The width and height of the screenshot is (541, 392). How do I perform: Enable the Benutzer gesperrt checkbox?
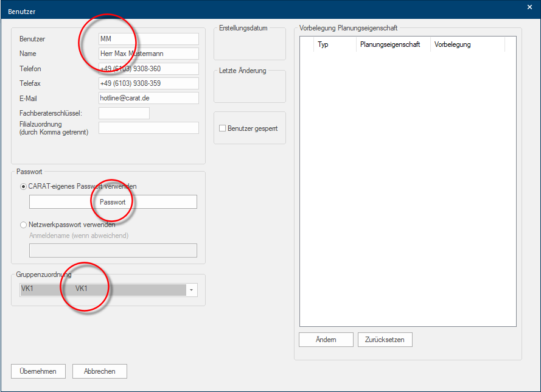click(223, 128)
